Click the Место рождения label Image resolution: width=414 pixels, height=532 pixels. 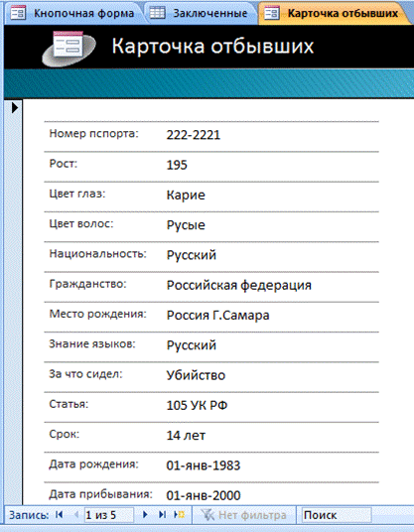pyautogui.click(x=97, y=314)
